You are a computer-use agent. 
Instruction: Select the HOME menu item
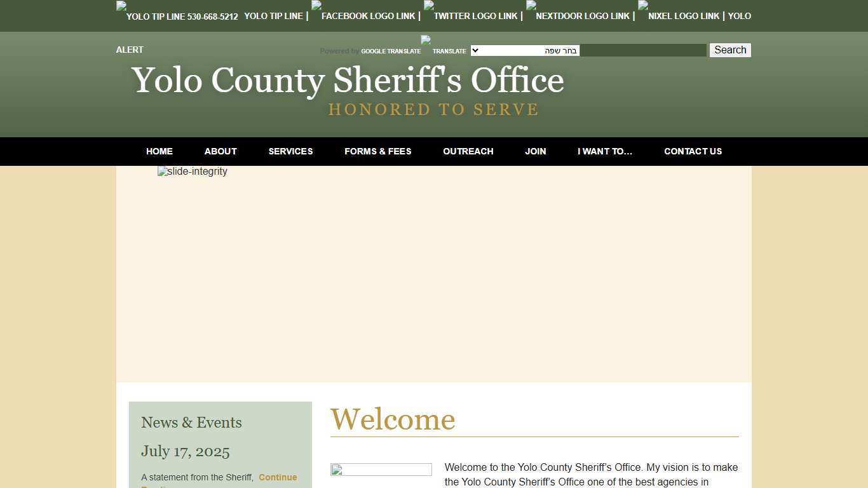tap(159, 151)
